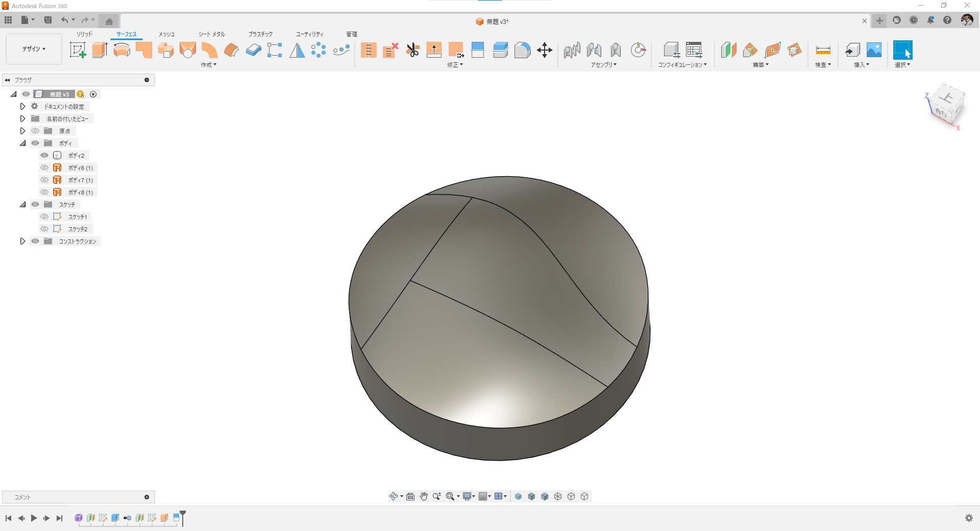Open the 構築 menu label
The width and height of the screenshot is (980, 531).
pos(761,65)
